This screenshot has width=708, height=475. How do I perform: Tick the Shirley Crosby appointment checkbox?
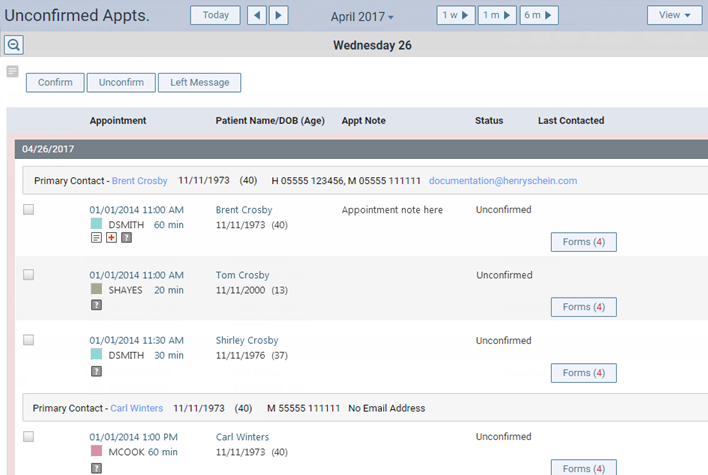28,340
